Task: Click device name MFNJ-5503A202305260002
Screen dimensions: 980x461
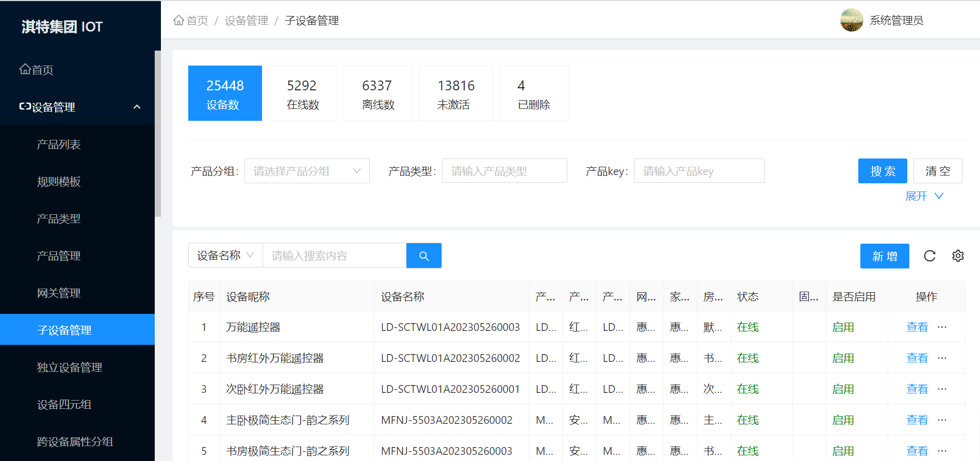Action: tap(447, 420)
